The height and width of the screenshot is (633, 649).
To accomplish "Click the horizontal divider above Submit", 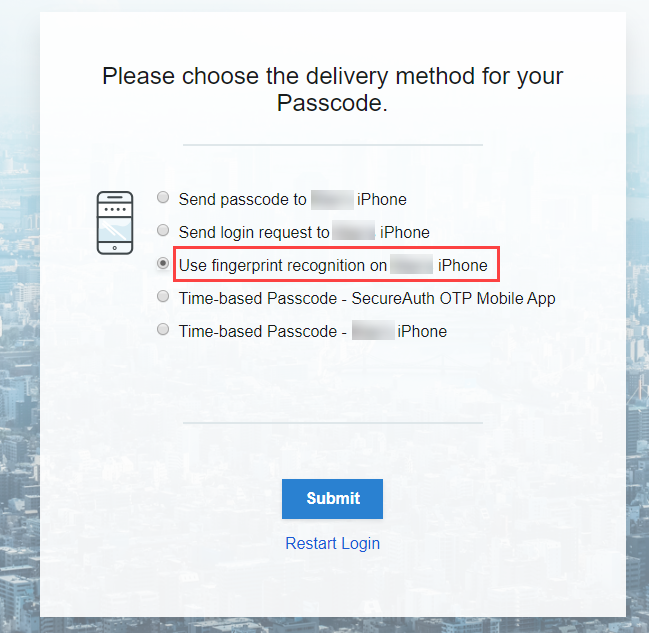I will tap(332, 422).
